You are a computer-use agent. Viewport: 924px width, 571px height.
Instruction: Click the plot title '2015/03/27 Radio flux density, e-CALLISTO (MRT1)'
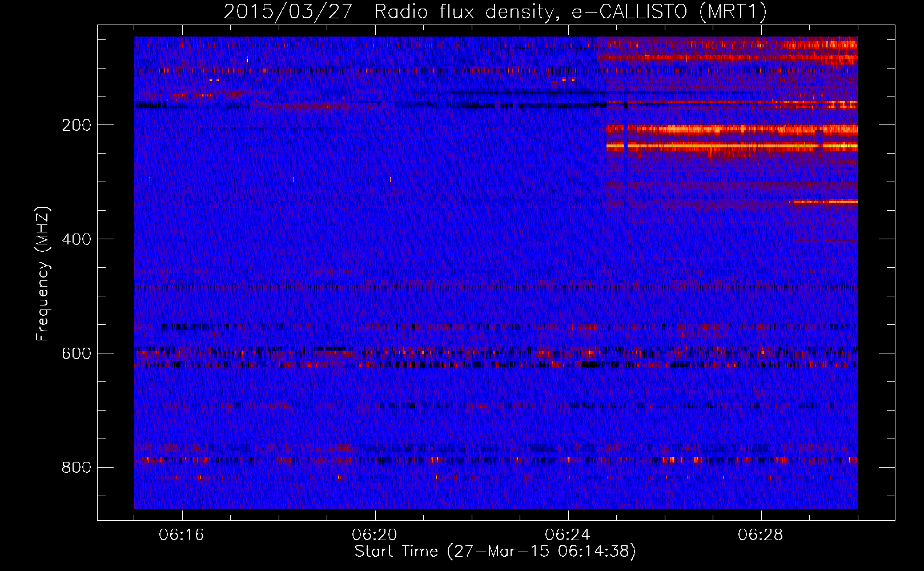(495, 11)
